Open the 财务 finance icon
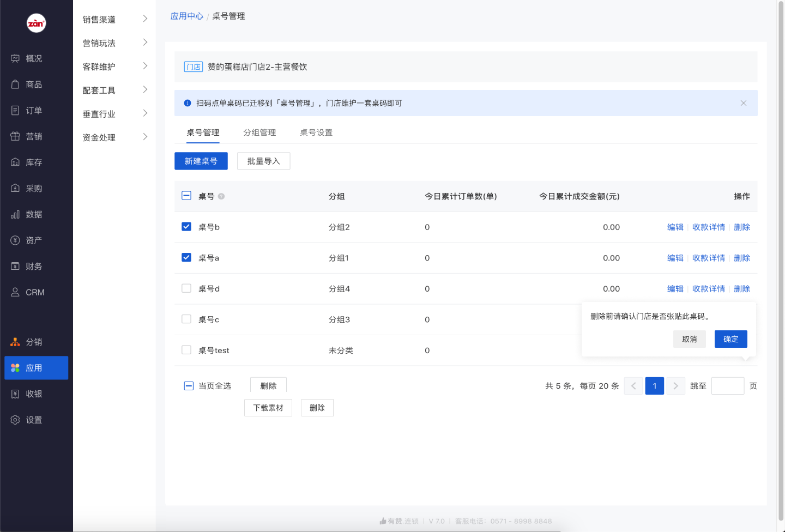This screenshot has width=785, height=532. [15, 266]
